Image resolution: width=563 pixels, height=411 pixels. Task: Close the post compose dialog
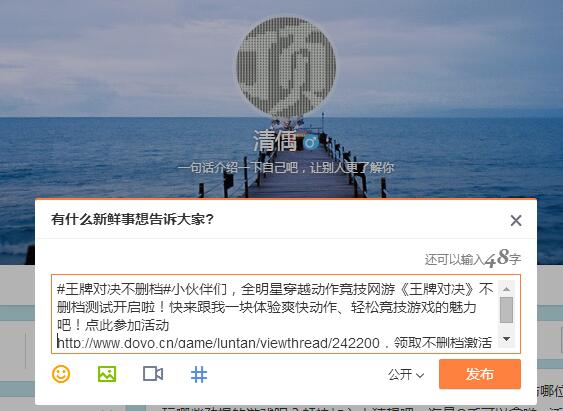[x=516, y=220]
